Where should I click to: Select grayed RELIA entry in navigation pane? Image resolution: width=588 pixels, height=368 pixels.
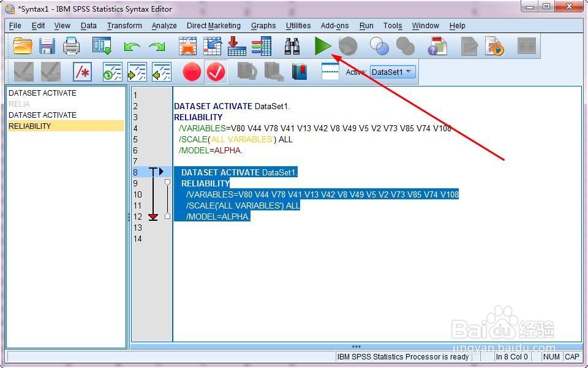[19, 104]
